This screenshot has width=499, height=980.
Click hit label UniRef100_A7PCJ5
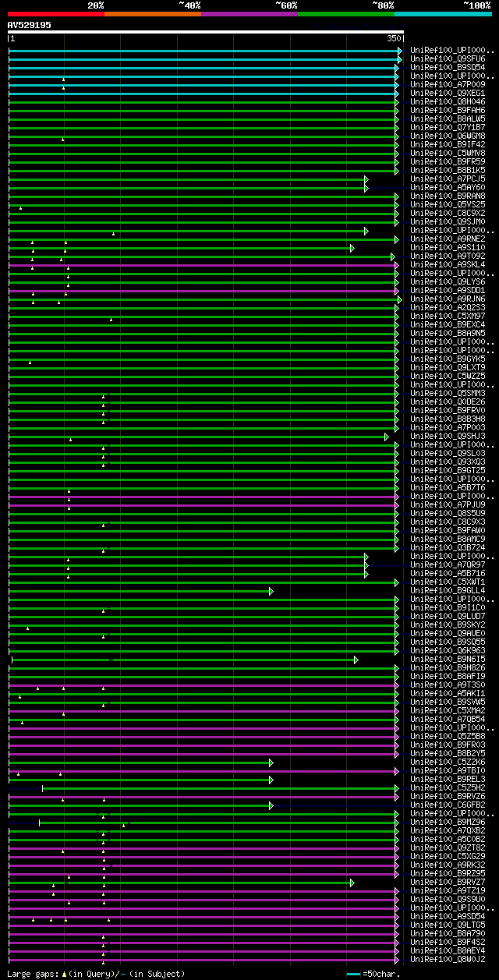tap(448, 179)
